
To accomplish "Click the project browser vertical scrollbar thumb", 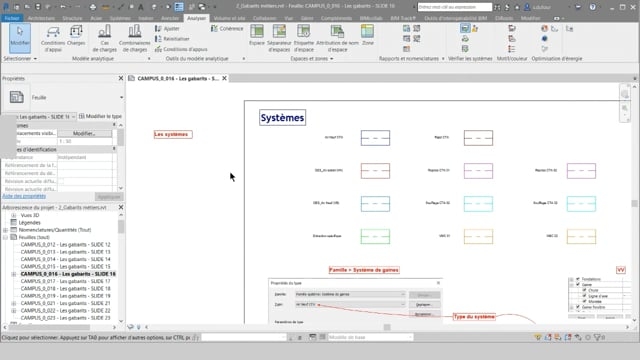I will (x=121, y=227).
